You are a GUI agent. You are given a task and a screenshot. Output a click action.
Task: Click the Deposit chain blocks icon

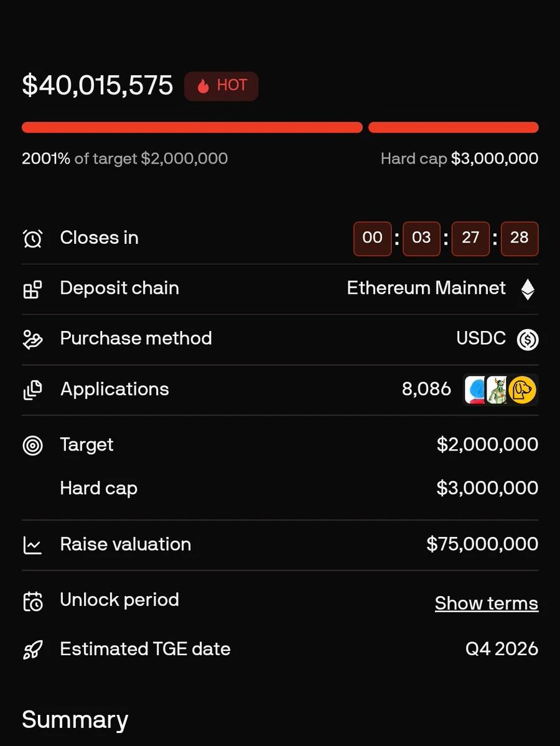[x=33, y=289]
